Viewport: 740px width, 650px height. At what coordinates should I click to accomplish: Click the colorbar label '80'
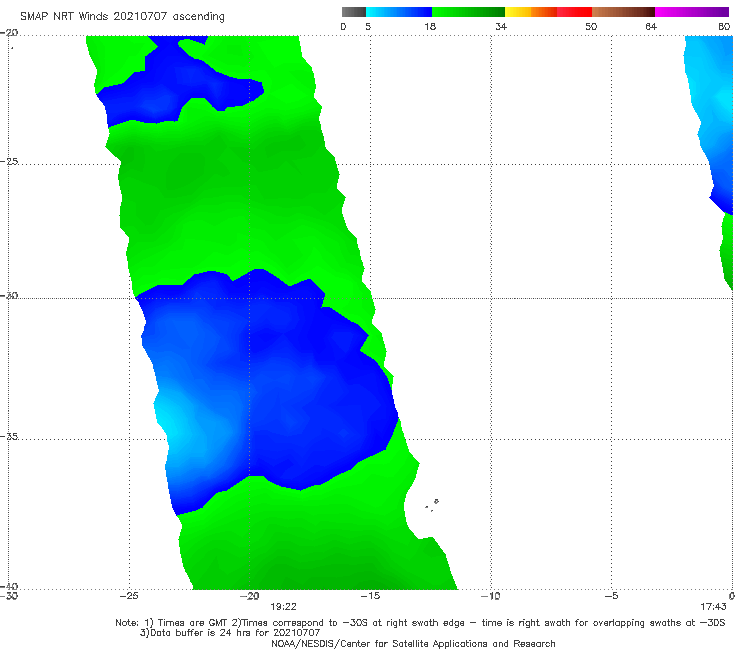point(724,27)
